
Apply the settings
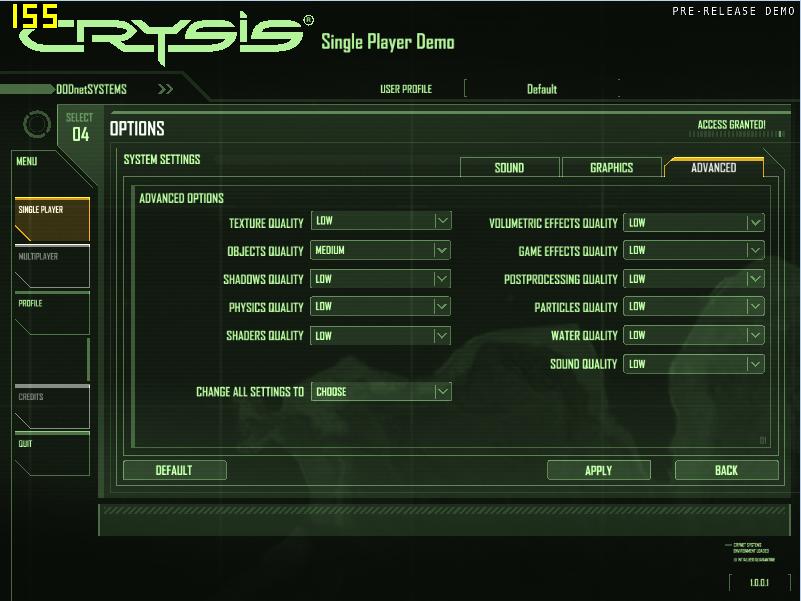click(599, 470)
